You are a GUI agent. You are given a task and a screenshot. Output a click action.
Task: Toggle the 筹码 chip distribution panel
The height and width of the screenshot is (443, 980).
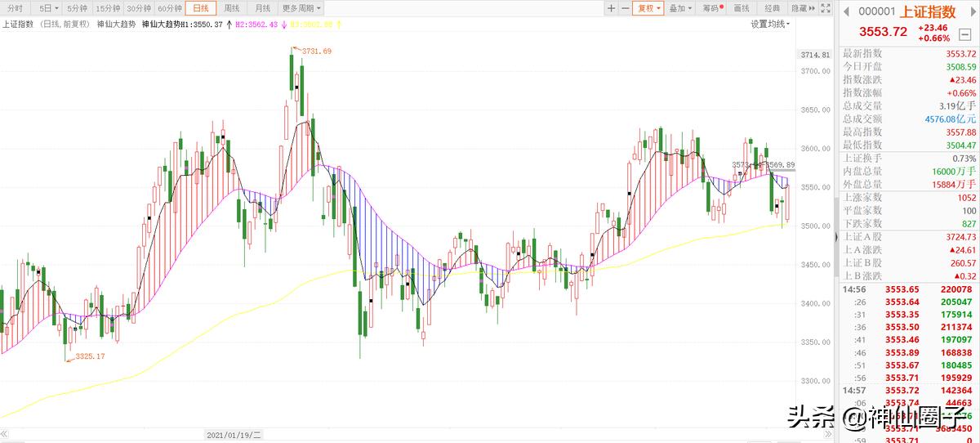[712, 8]
